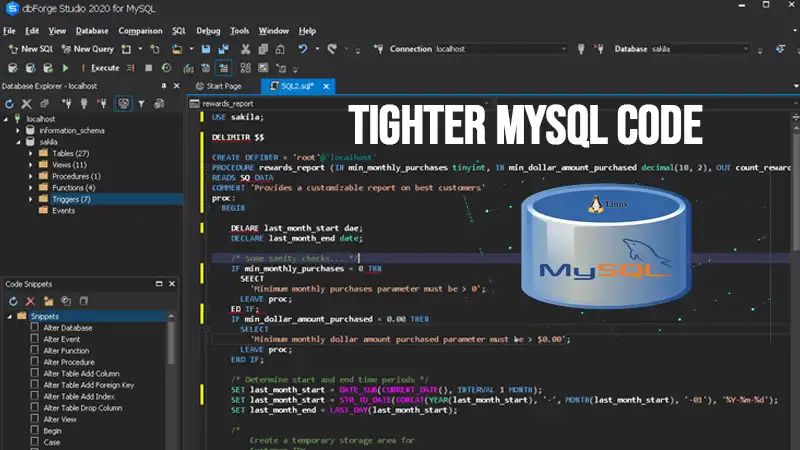This screenshot has height=450, width=800.
Task: Expand the Views (11) folder
Action: click(30, 165)
